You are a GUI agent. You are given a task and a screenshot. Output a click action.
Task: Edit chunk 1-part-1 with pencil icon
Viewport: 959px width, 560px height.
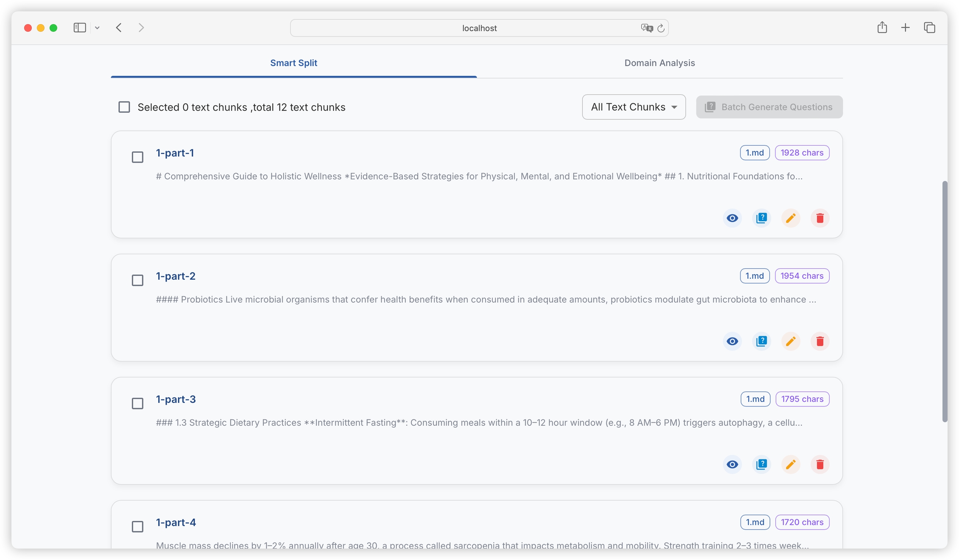point(790,218)
